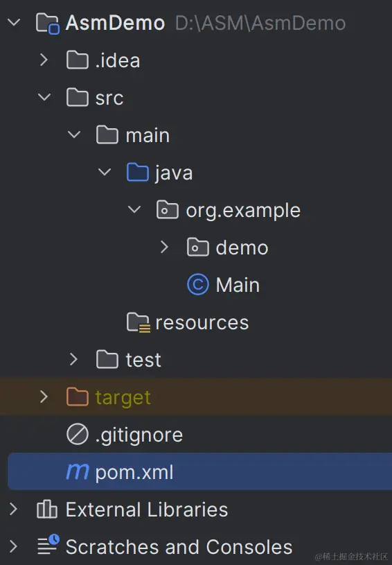Screen dimensions: 392x565
Task: Expand the target folder chevron
Action: pyautogui.click(x=44, y=397)
